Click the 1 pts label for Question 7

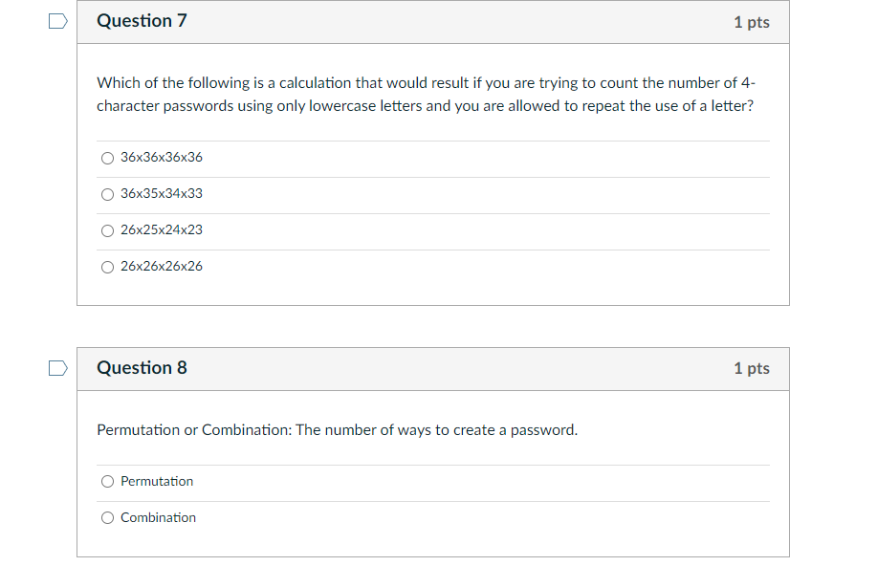752,21
